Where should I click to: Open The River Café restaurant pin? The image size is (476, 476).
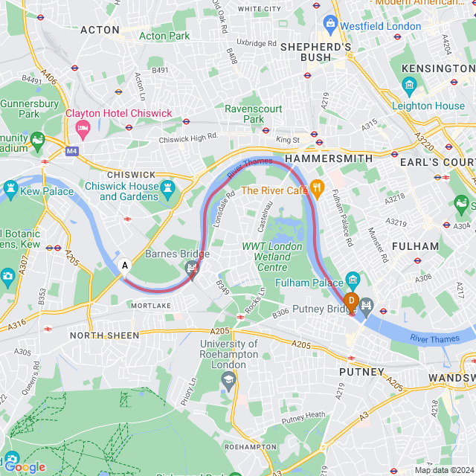tap(317, 188)
